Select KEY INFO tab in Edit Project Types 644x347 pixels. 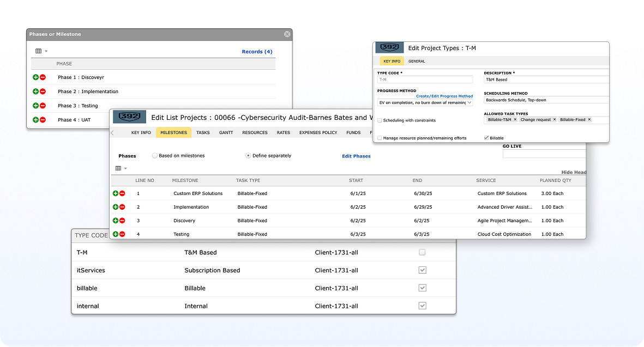[392, 61]
